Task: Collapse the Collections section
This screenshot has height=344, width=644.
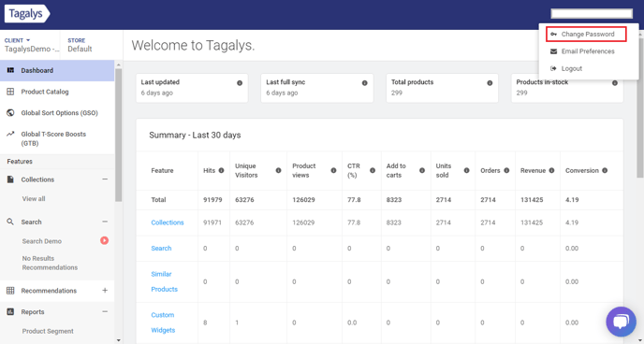Action: (x=105, y=179)
